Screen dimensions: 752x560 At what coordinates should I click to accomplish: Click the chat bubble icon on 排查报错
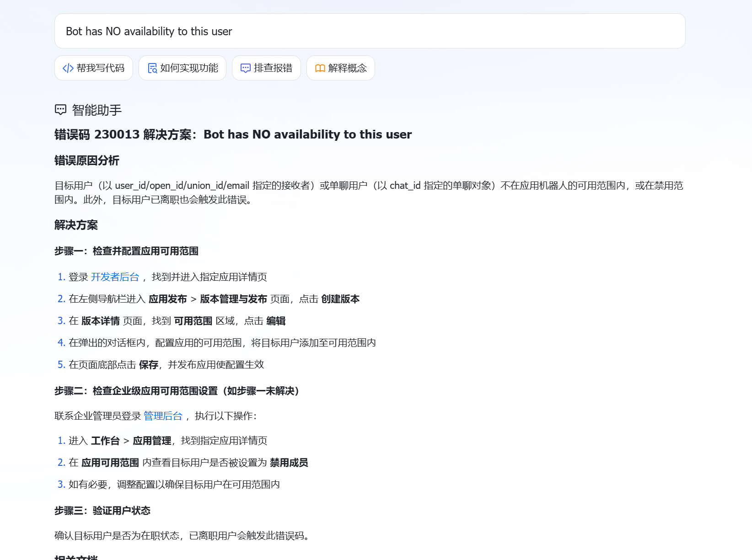pyautogui.click(x=246, y=68)
